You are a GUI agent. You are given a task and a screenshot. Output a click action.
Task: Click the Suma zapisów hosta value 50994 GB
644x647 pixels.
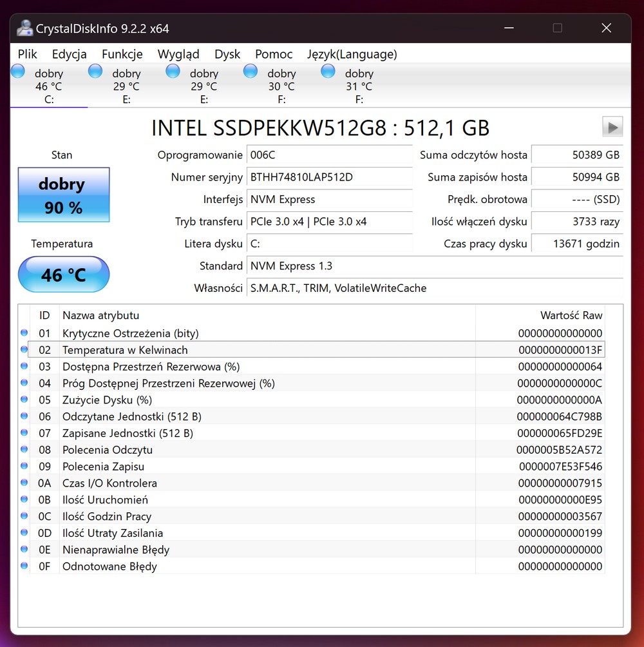point(577,177)
